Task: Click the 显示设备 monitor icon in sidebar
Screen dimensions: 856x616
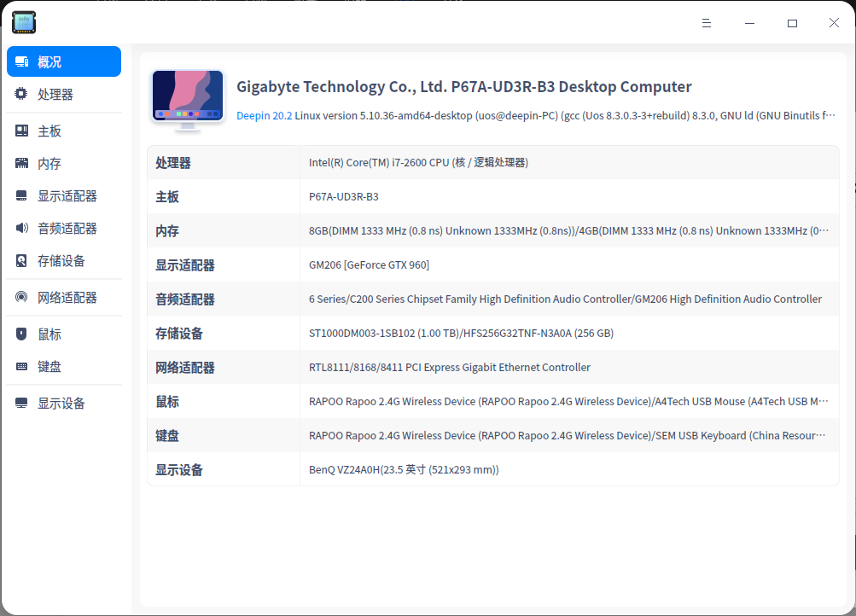Action: click(21, 404)
